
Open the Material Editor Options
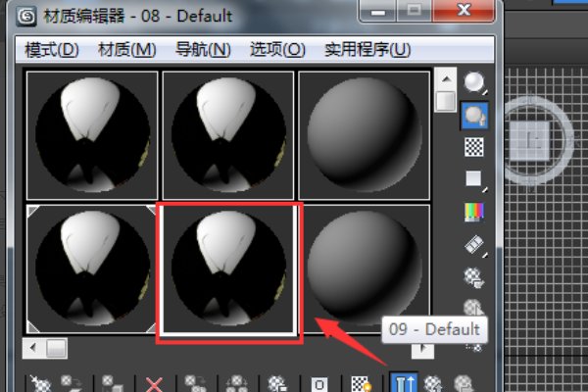[x=474, y=278]
